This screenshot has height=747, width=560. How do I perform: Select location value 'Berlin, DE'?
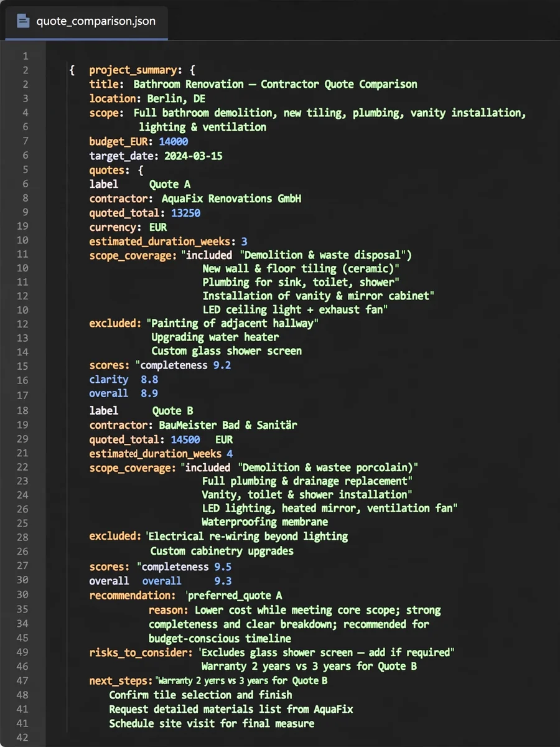coord(176,98)
